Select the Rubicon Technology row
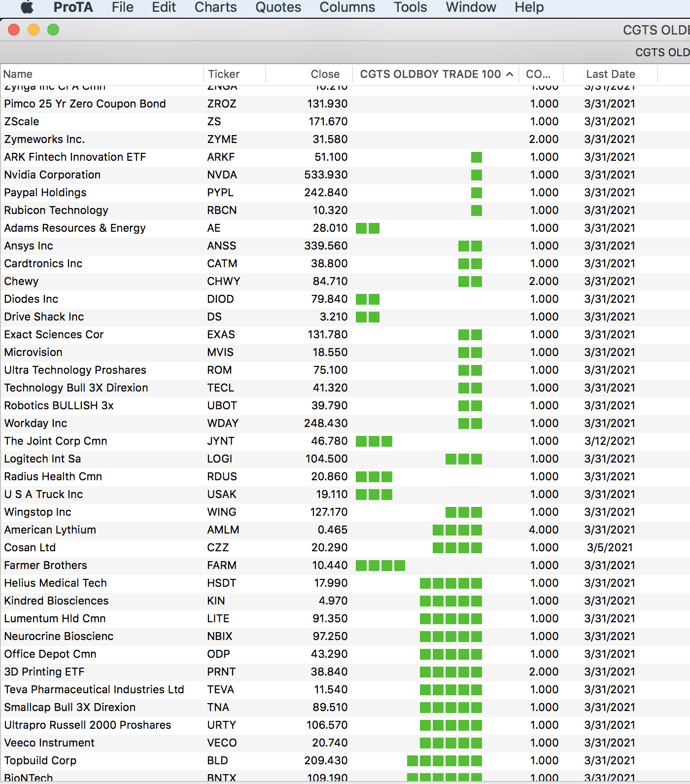Screen dimensions: 690x784 345,211
